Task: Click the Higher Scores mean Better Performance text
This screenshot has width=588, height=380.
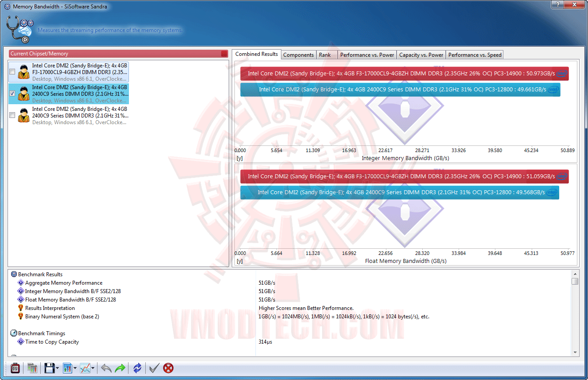Action: coord(306,308)
